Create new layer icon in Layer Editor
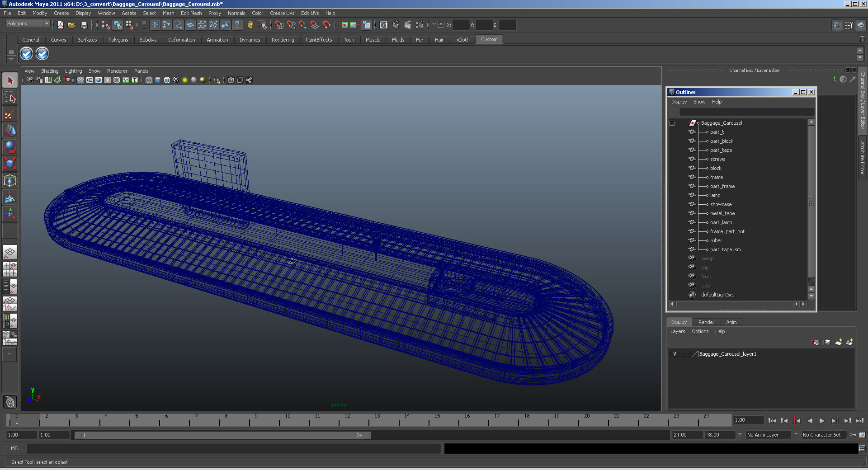 click(x=839, y=342)
